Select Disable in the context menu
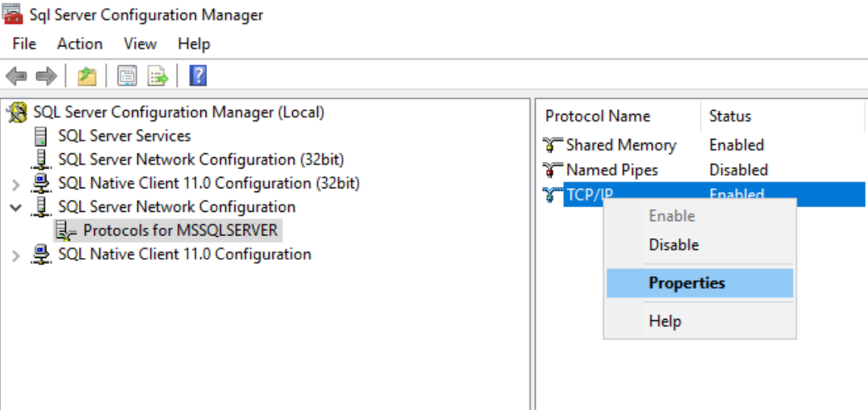Screen dimensions: 868x410 [x=674, y=245]
